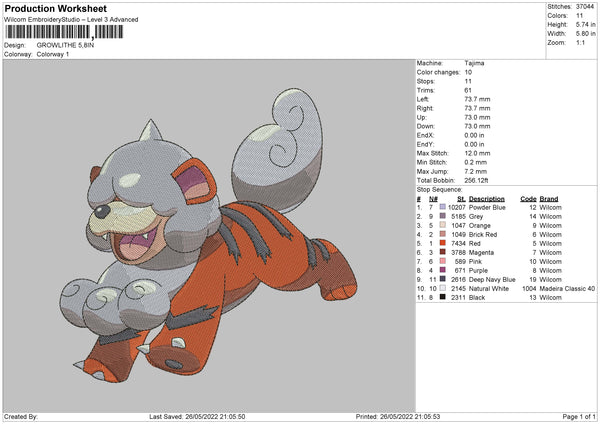600x424 pixels.
Task: Click the design name GROWLITHE 5,8IN
Action: (x=65, y=45)
